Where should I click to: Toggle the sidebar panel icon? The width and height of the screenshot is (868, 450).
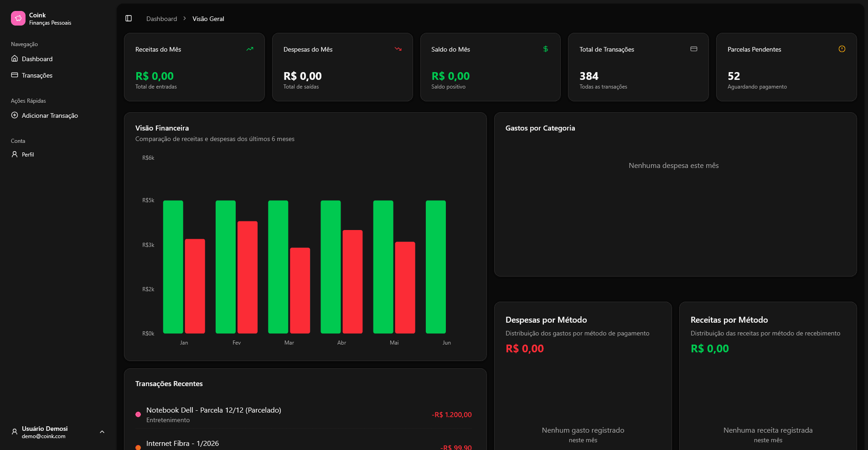coord(129,18)
